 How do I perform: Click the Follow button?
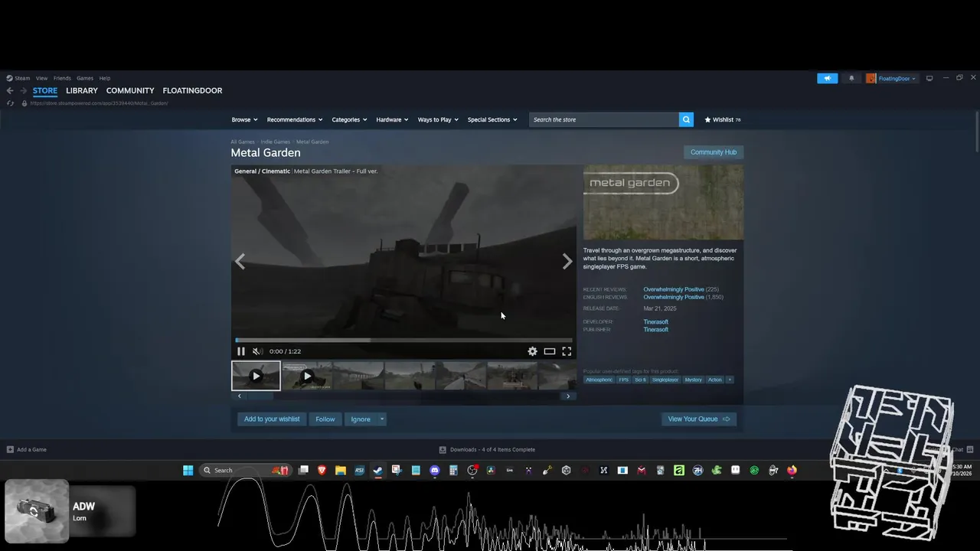pos(325,419)
